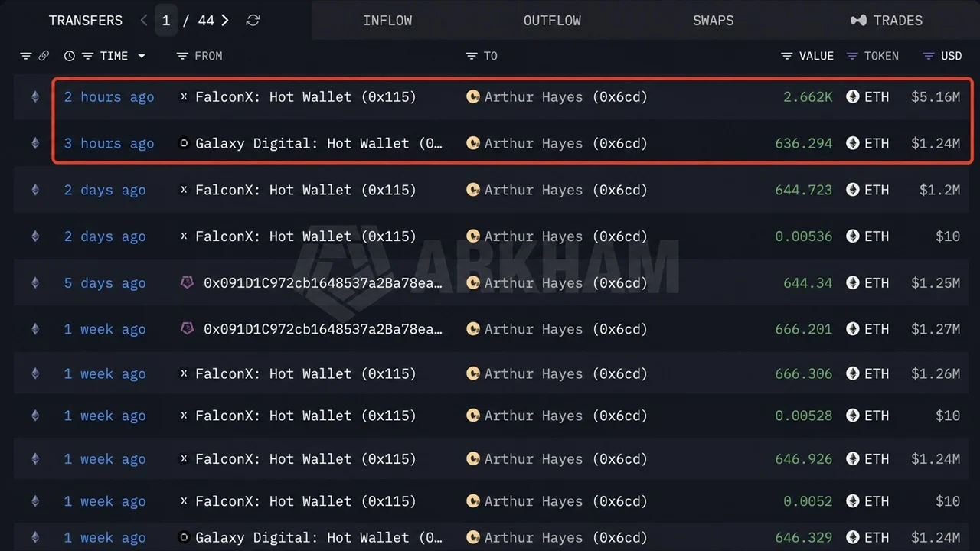Refresh the transfers list
Viewport: 980px width, 551px height.
coord(253,21)
